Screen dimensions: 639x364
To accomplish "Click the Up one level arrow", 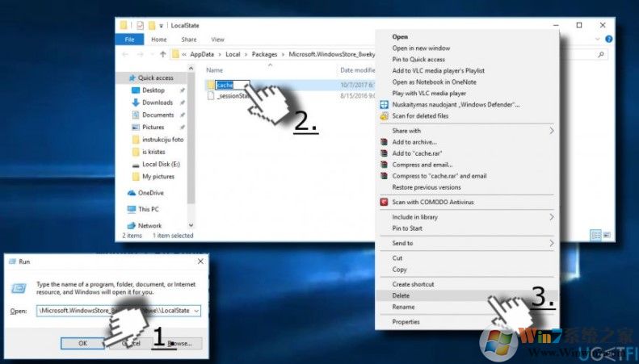I will (163, 54).
